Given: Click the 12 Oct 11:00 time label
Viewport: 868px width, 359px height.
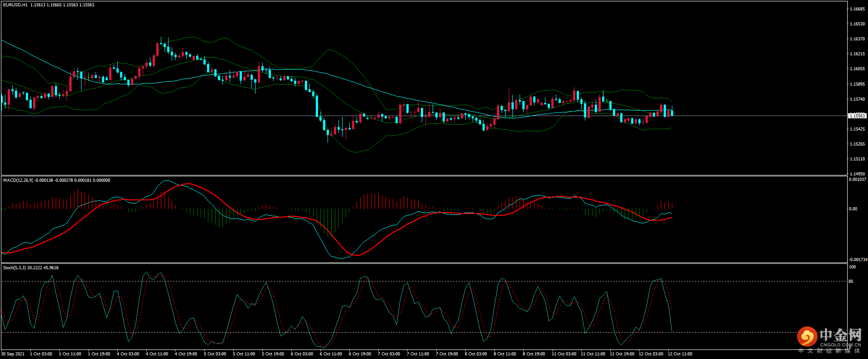Looking at the screenshot, I should click(x=680, y=354).
